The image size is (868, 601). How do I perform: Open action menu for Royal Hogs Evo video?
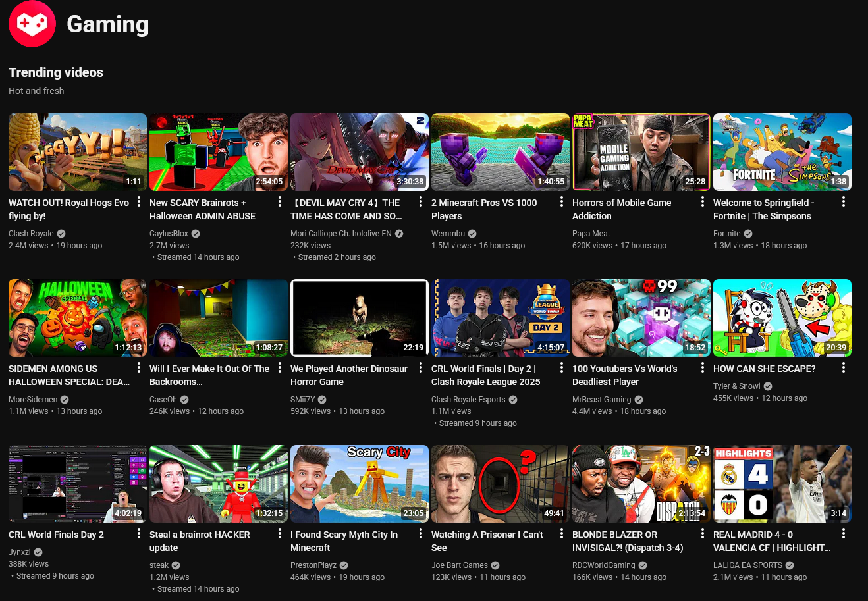tap(139, 202)
